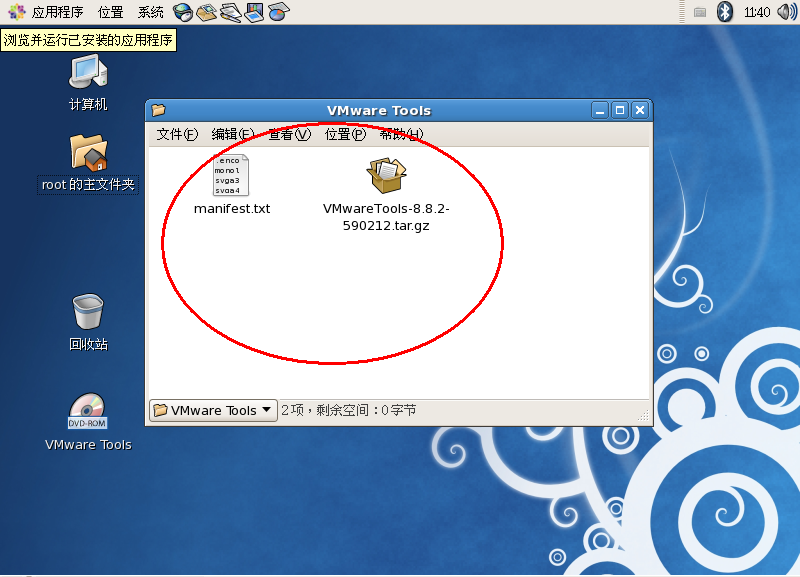
Task: Close the VMware Tools window
Action: click(640, 110)
